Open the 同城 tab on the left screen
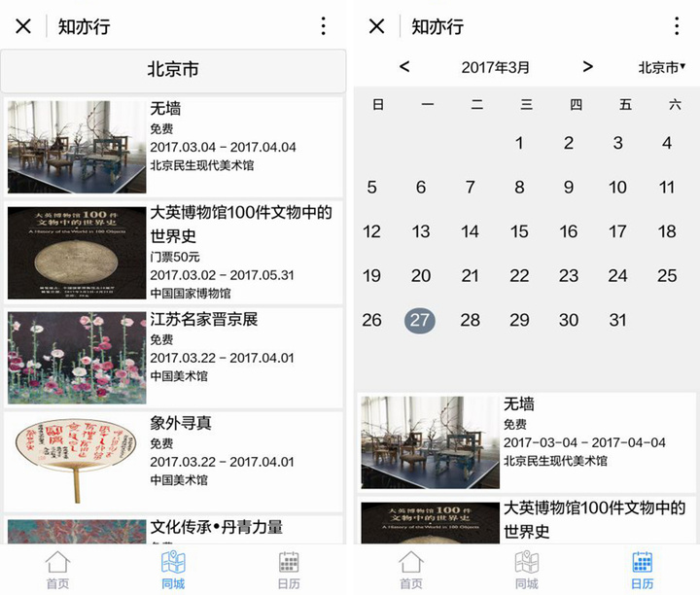700x595 pixels. click(173, 570)
